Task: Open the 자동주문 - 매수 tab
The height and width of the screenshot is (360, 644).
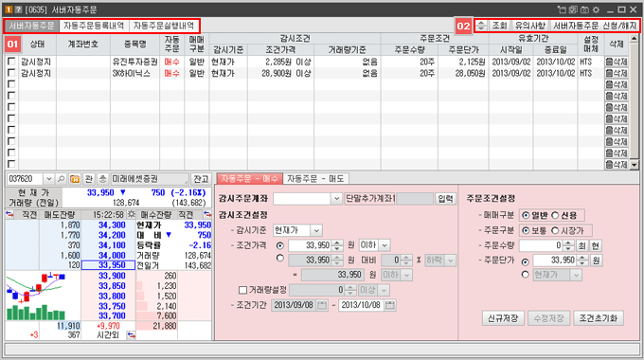Action: (x=249, y=179)
